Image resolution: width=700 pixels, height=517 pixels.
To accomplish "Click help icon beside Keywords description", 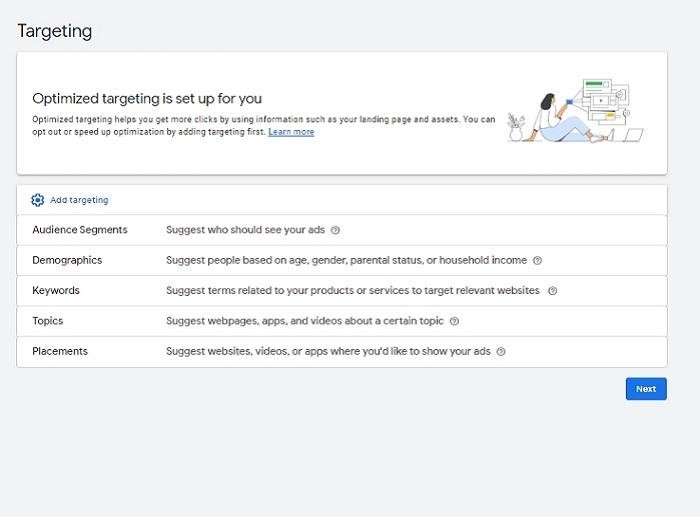I will 552,291.
